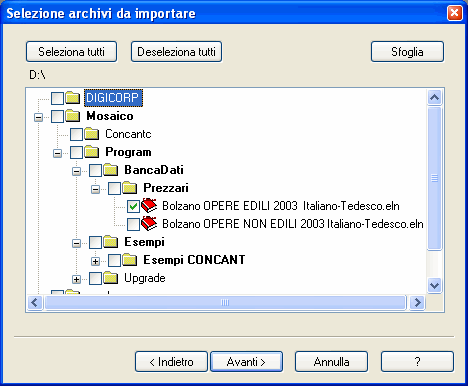Viewport: 468px width, 386px height.
Task: Click the Seleziona tutti button
Action: (71, 52)
